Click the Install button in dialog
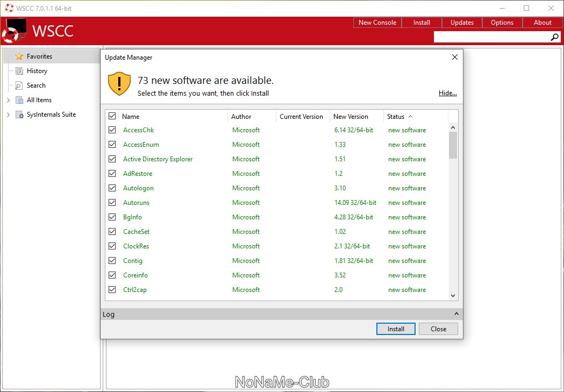Screen dimensions: 564x392 396,329
